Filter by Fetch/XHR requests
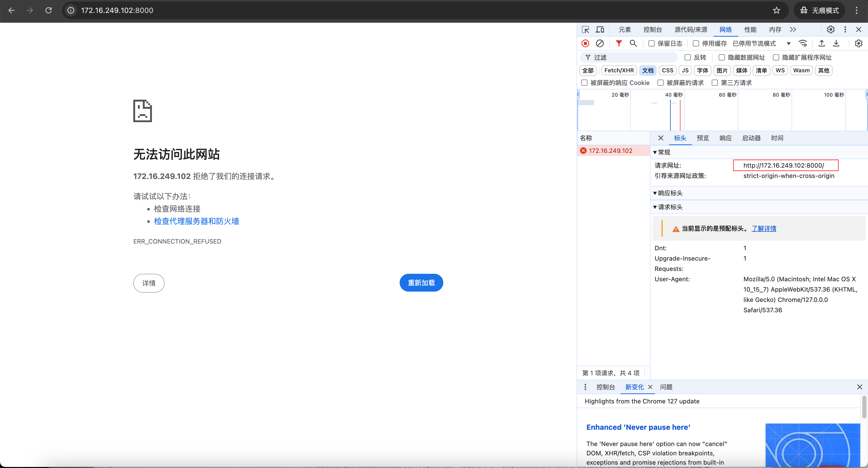Screen dimensions: 868x468 619,71
